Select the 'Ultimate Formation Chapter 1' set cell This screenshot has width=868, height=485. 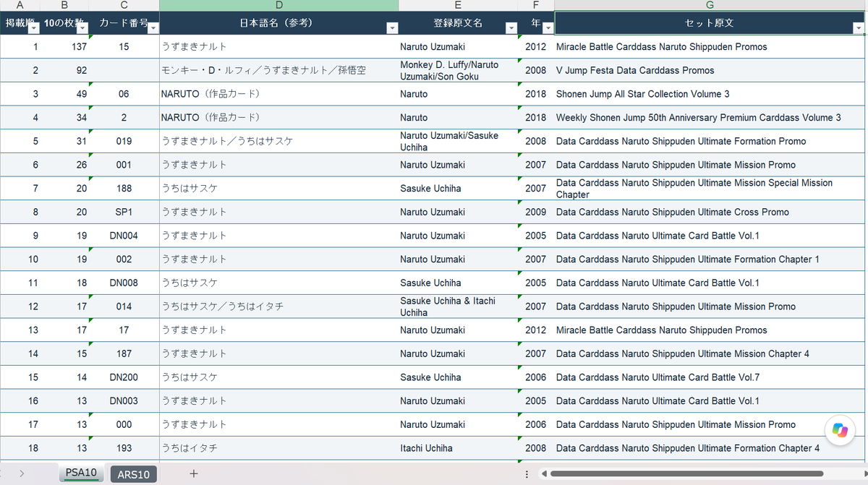click(710, 259)
